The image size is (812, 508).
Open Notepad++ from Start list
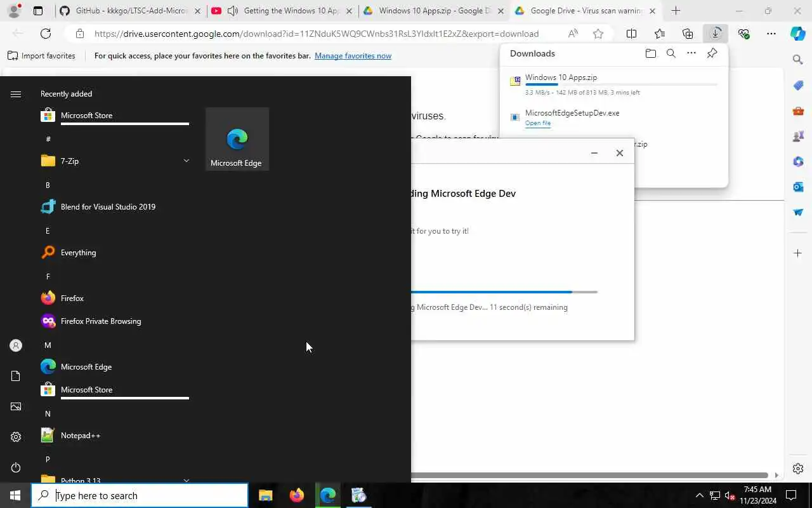point(114,435)
